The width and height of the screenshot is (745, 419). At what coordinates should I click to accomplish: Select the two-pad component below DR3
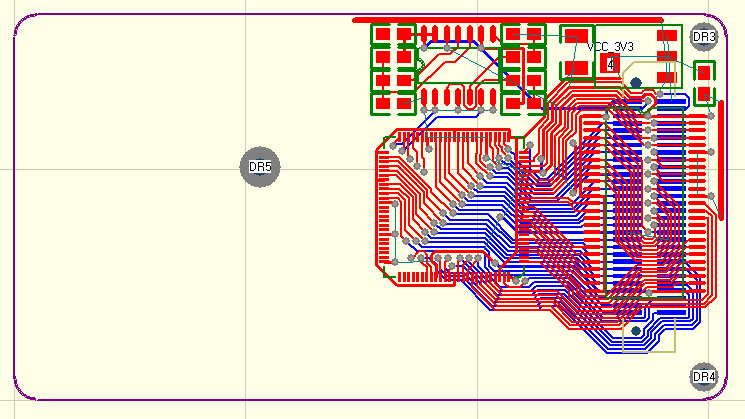pyautogui.click(x=705, y=83)
